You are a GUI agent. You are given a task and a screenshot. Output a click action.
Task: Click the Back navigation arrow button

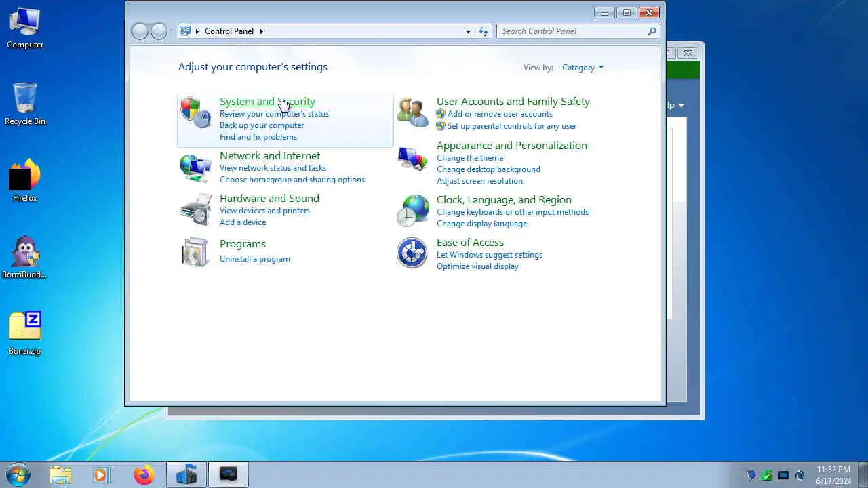point(140,31)
